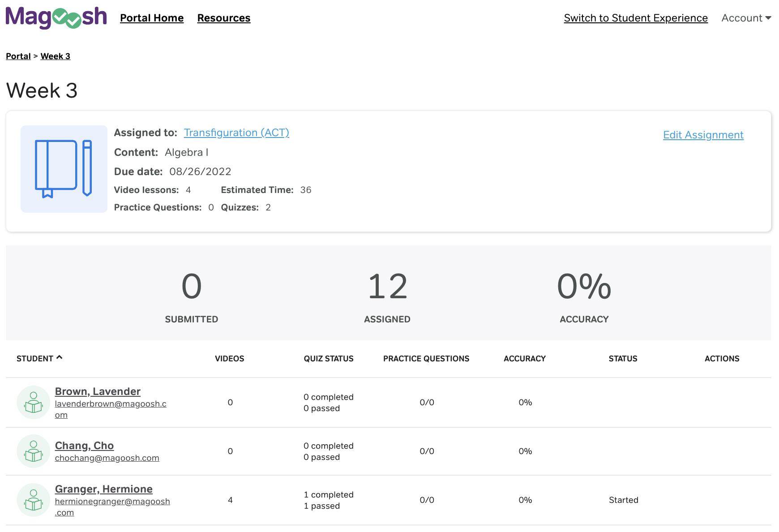Screen dimensions: 779x532
Task: Click the ACCURACY column header
Action: (525, 359)
